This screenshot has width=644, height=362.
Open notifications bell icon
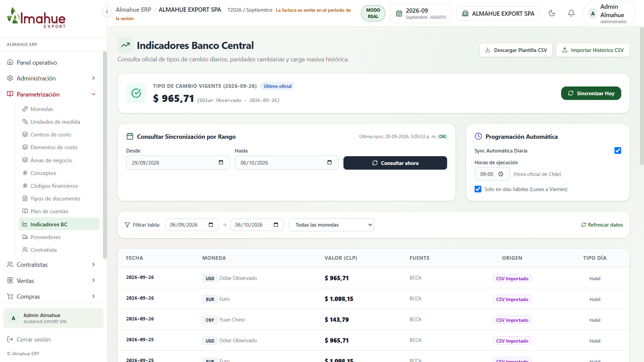(x=571, y=13)
